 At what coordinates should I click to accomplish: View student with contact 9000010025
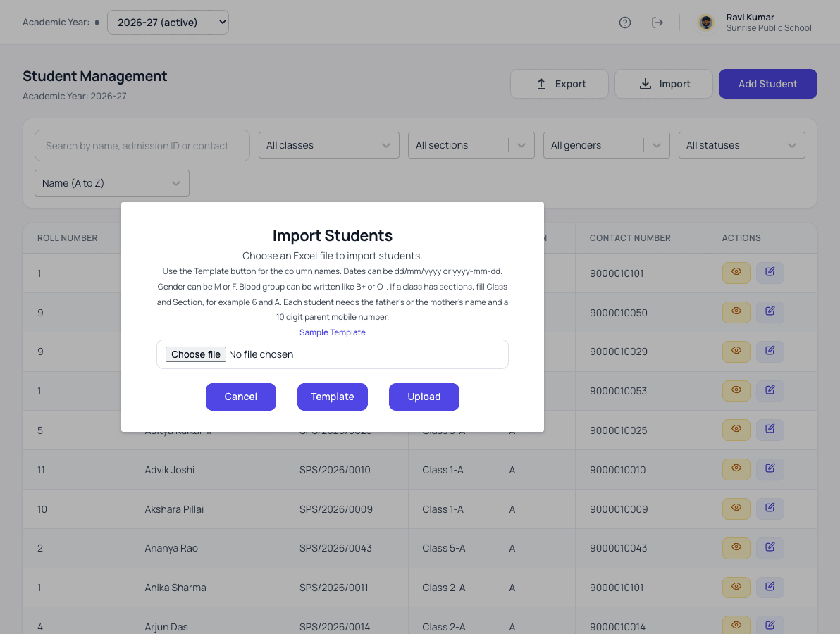click(x=736, y=430)
